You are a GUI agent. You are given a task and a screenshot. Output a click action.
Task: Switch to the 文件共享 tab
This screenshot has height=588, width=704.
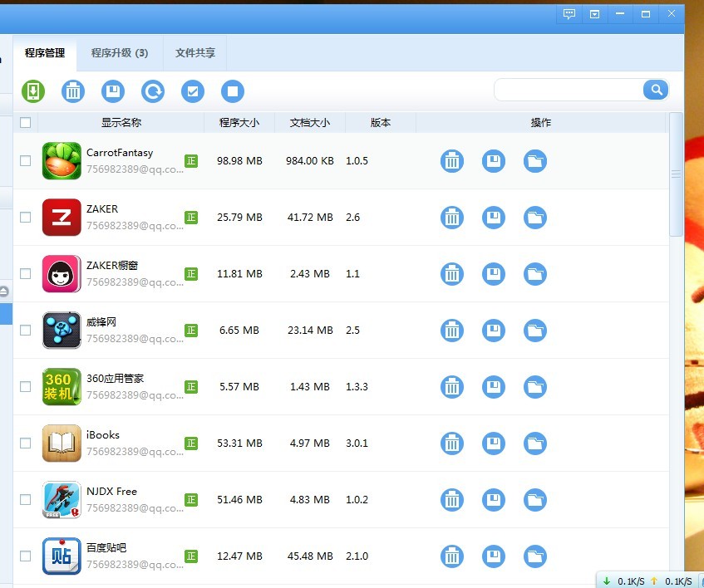coord(194,53)
